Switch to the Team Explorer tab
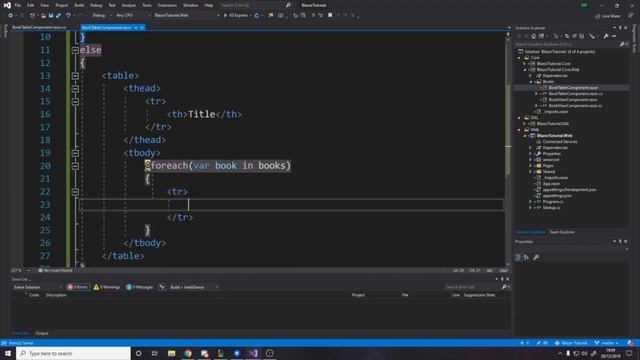 pos(562,232)
